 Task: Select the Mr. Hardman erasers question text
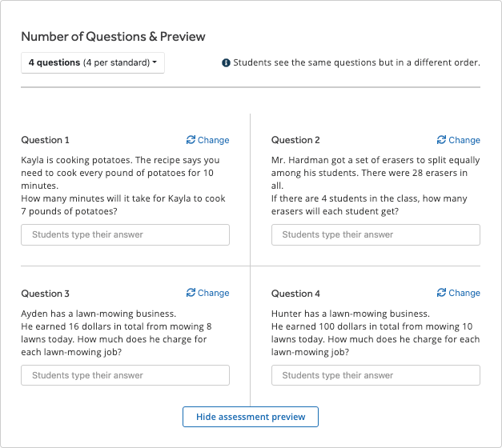tap(375, 186)
